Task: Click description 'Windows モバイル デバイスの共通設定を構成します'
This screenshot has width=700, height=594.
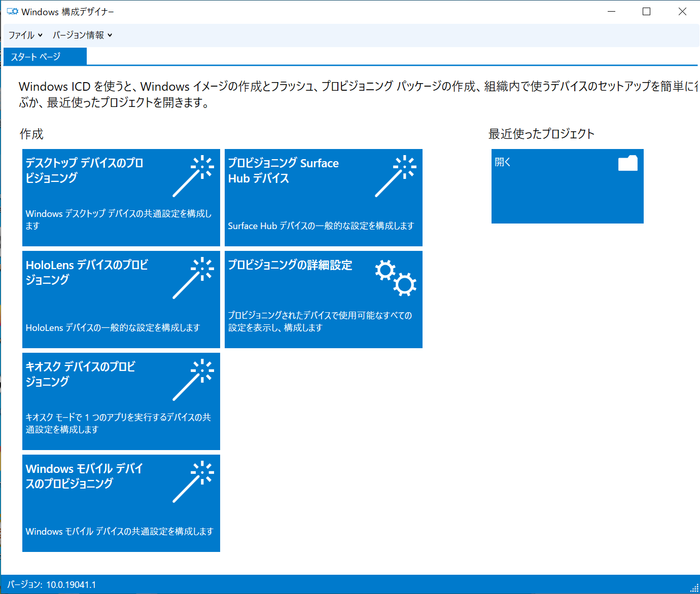Action: pyautogui.click(x=120, y=531)
